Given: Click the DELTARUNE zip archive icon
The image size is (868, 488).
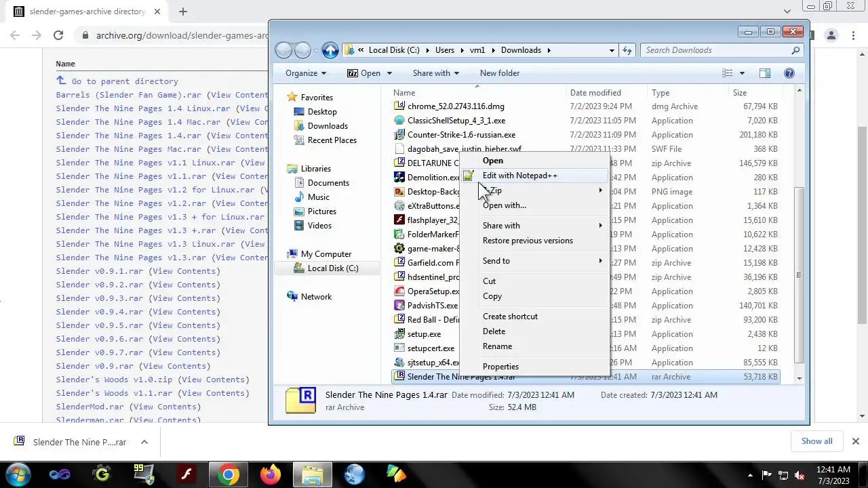Looking at the screenshot, I should (399, 163).
